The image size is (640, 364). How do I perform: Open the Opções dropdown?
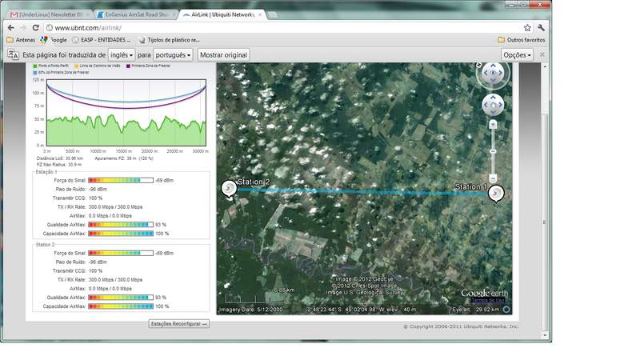click(517, 54)
